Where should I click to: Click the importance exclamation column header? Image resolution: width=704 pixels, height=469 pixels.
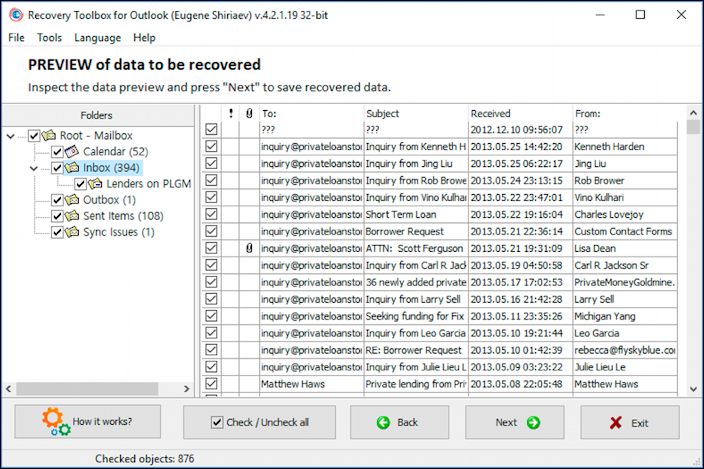(231, 114)
